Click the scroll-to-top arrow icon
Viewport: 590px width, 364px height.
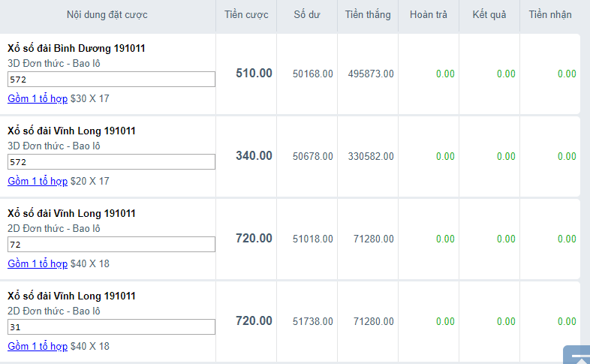click(577, 356)
